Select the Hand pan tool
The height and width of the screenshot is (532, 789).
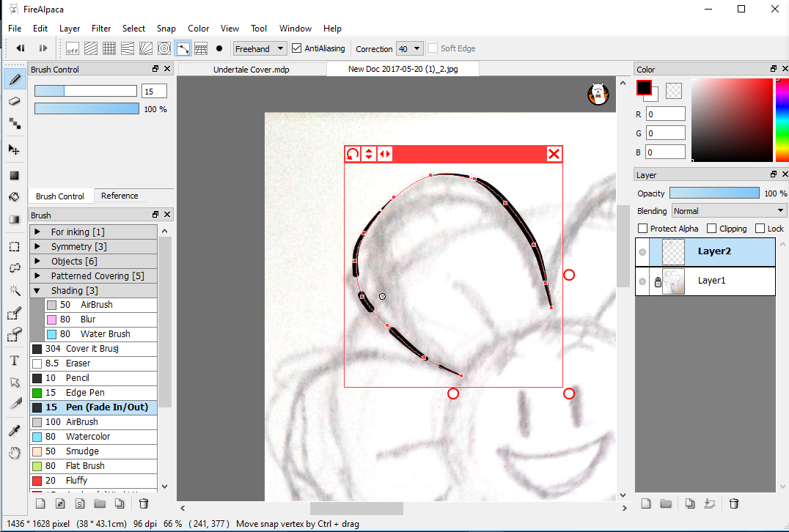[x=15, y=453]
